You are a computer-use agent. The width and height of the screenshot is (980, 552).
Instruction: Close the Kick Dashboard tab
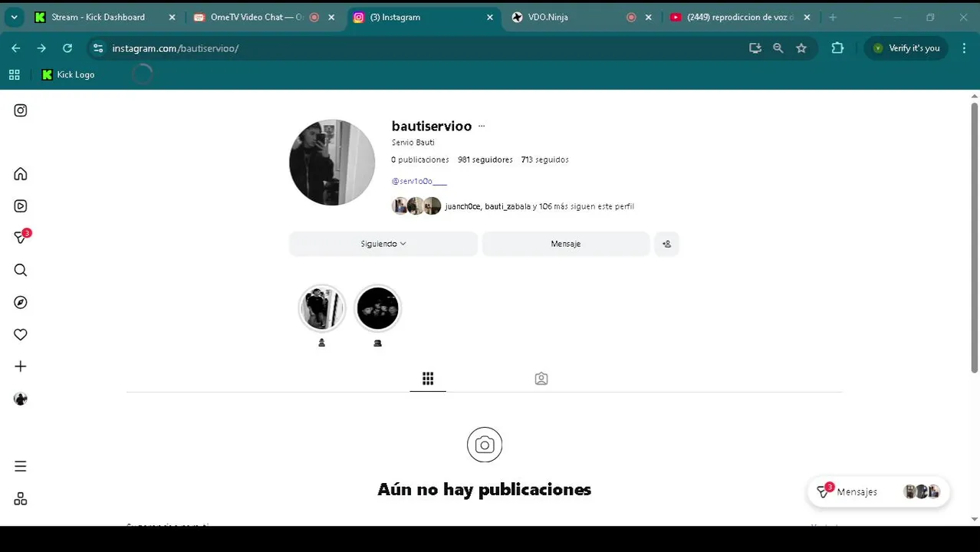click(x=172, y=17)
